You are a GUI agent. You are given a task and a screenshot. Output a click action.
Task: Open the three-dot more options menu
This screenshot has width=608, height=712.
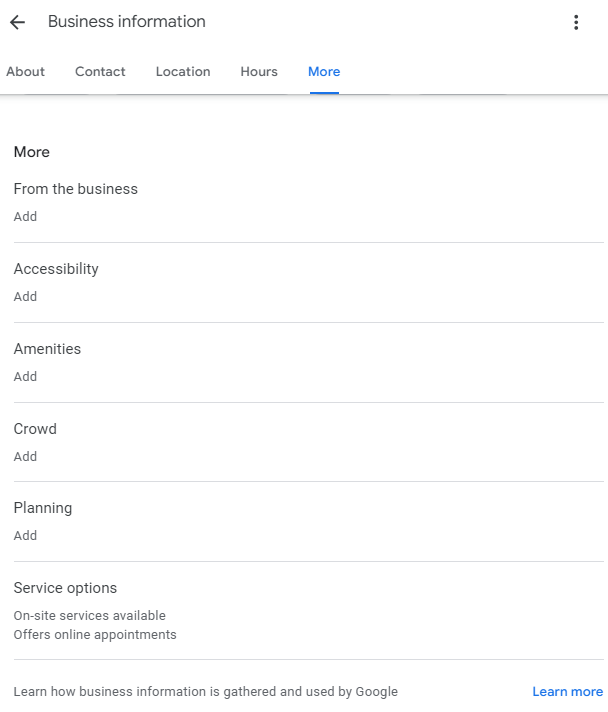point(576,22)
